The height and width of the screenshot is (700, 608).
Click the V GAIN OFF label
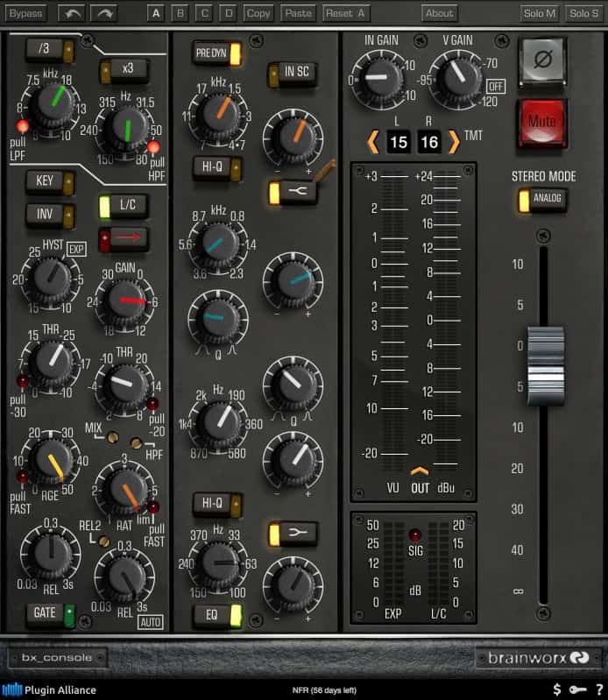click(x=496, y=86)
